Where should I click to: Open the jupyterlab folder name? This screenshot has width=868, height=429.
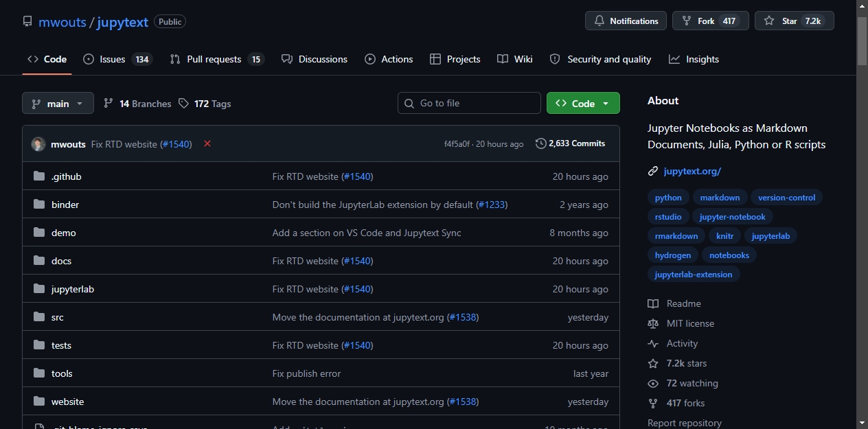click(73, 289)
